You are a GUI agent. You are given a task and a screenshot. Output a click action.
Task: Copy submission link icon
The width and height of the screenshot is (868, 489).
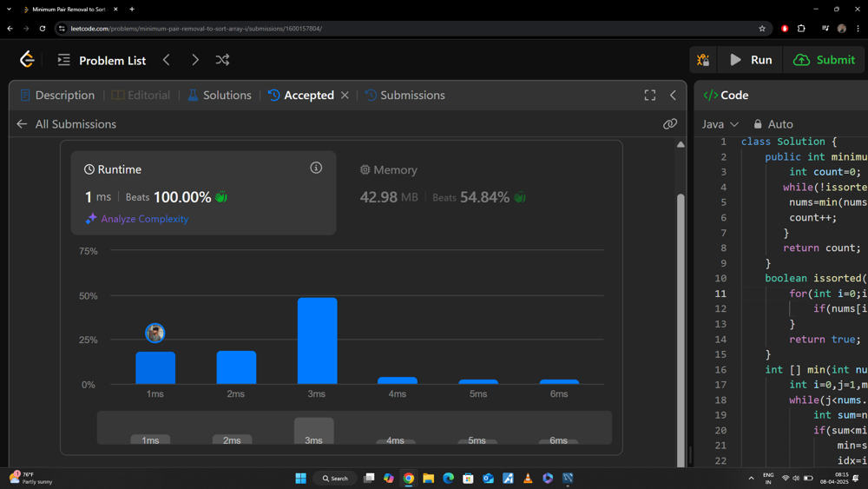pyautogui.click(x=670, y=124)
